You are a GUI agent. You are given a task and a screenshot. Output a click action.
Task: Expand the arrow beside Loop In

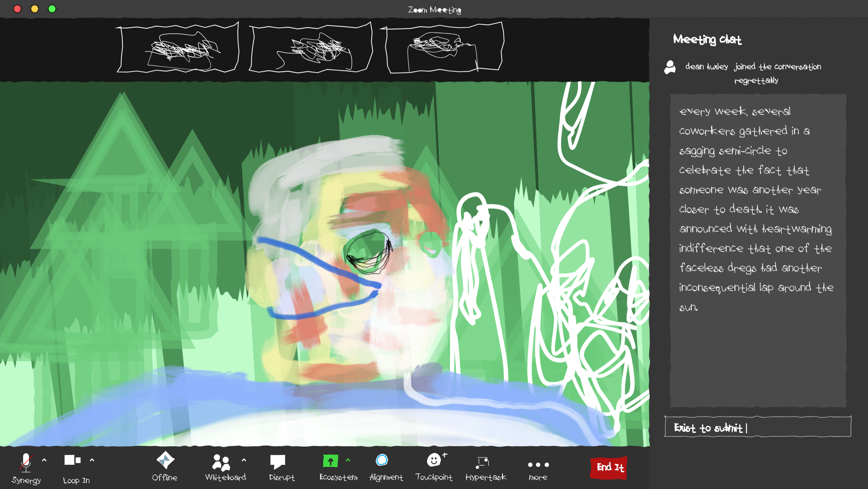point(92,460)
